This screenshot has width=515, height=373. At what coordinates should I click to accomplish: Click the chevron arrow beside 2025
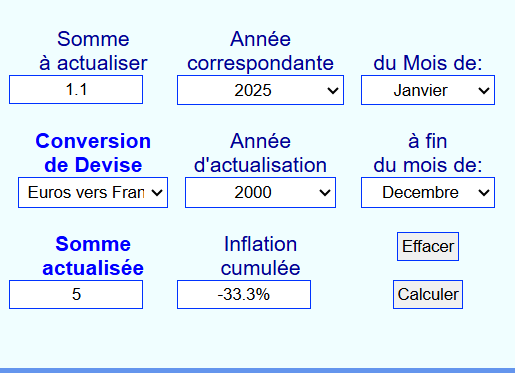pyautogui.click(x=333, y=90)
